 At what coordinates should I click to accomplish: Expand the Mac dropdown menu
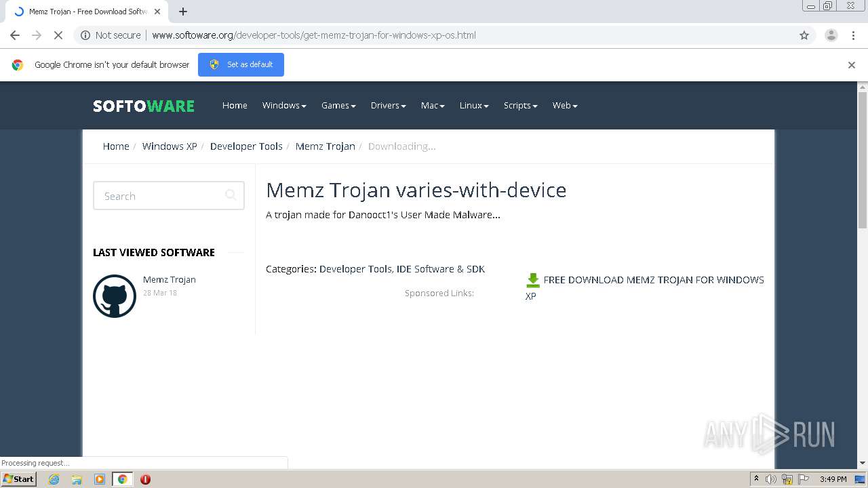(x=433, y=105)
